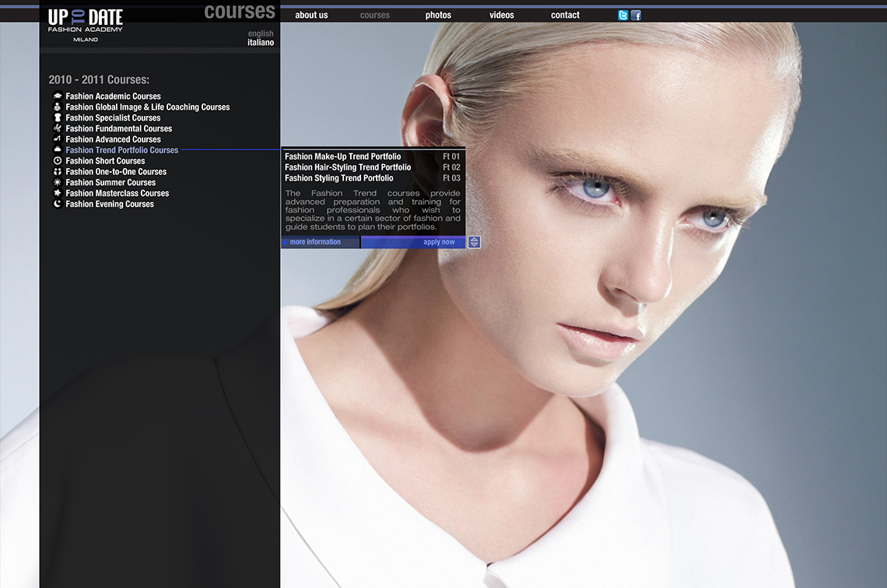Click the 2010 - 2011 Courses heading
887x588 pixels.
(x=99, y=79)
